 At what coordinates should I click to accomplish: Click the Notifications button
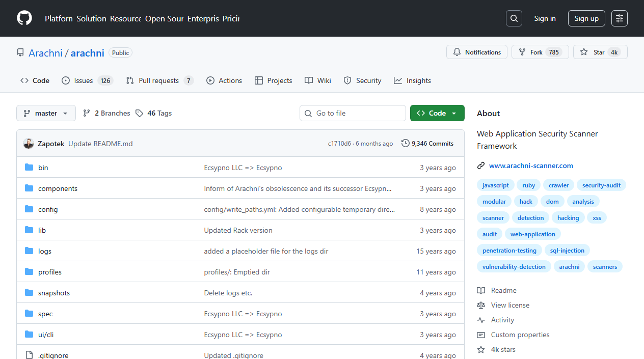click(x=477, y=52)
